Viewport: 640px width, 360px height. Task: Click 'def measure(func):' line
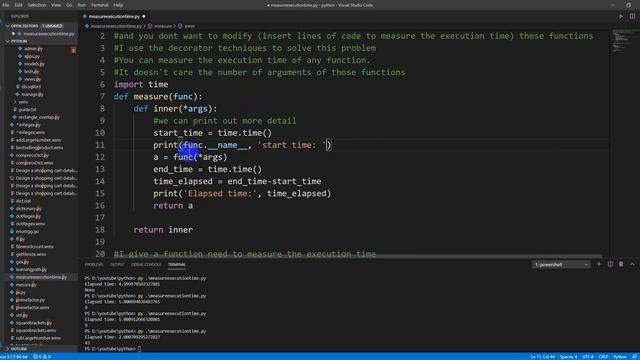point(158,97)
